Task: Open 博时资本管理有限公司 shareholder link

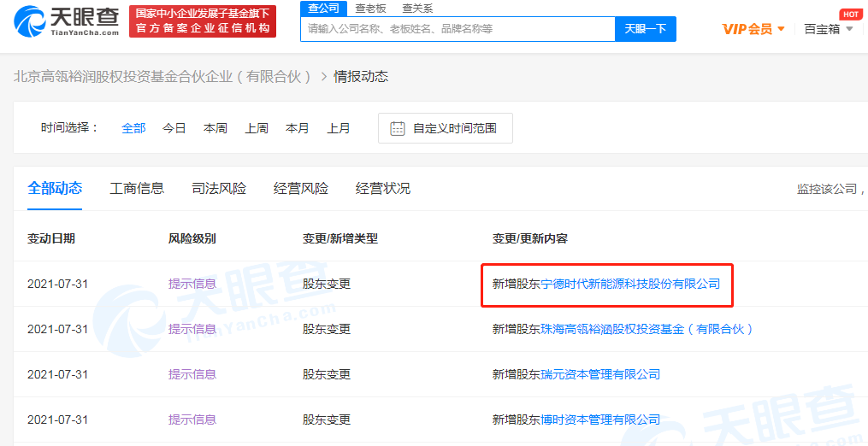Action: [x=600, y=420]
